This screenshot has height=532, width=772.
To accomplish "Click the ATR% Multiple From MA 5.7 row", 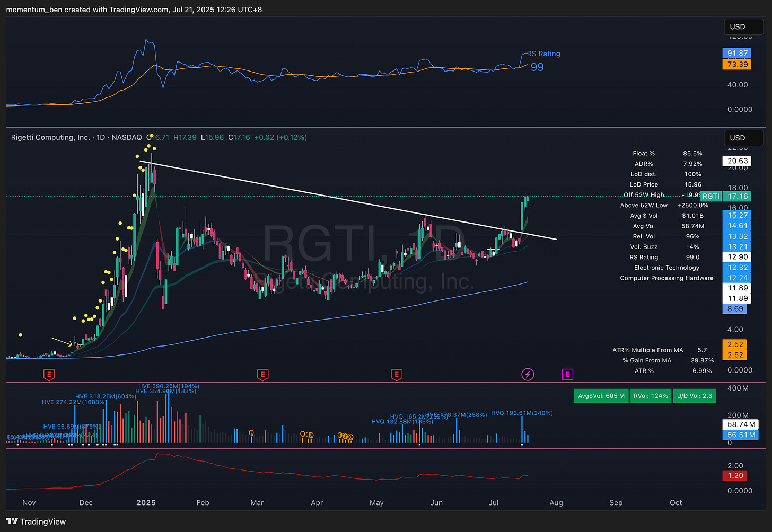I will click(660, 350).
